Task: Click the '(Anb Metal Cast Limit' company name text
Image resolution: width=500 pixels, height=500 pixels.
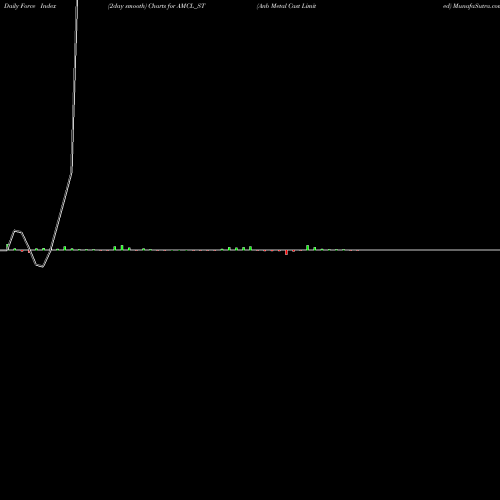Action: coord(286,6)
